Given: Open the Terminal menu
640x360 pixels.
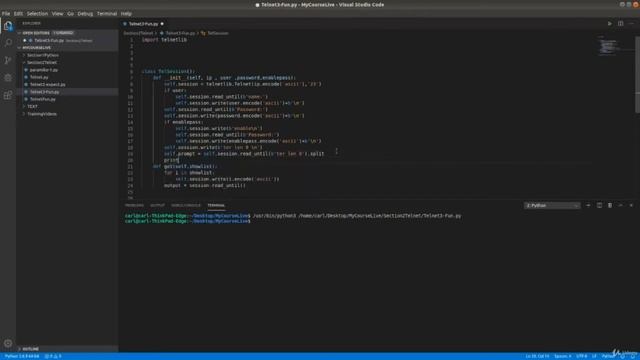Looking at the screenshot, I should click(x=107, y=13).
